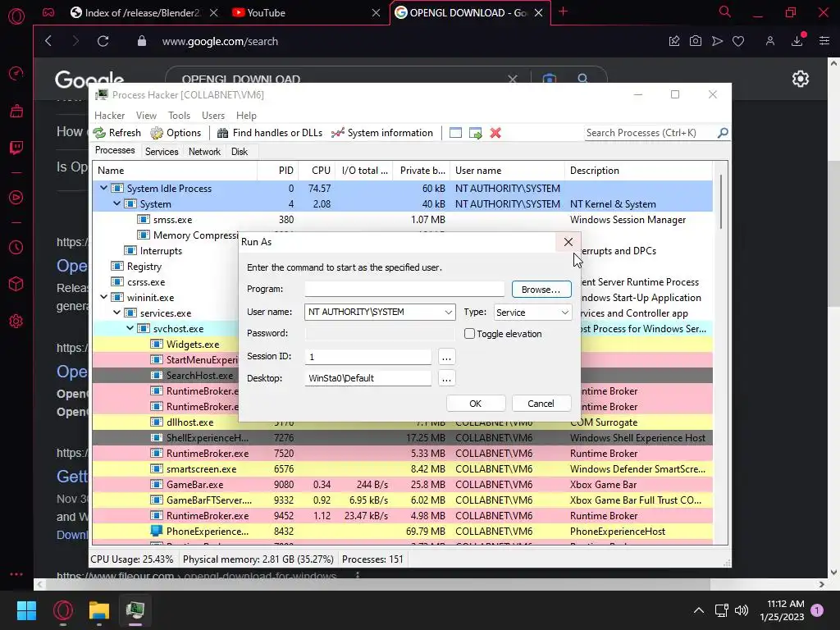The width and height of the screenshot is (840, 630).
Task: Open Google settings gear
Action: [801, 79]
